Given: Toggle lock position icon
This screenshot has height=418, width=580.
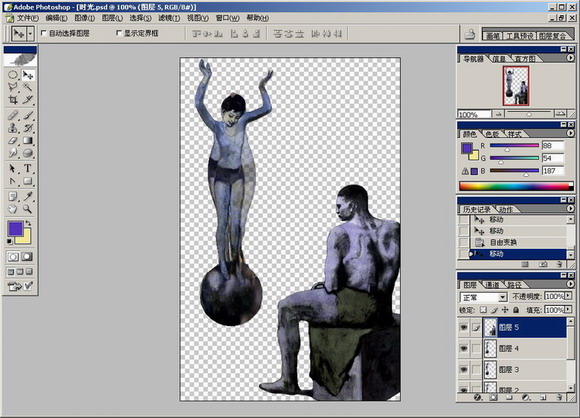Looking at the screenshot, I should [505, 310].
